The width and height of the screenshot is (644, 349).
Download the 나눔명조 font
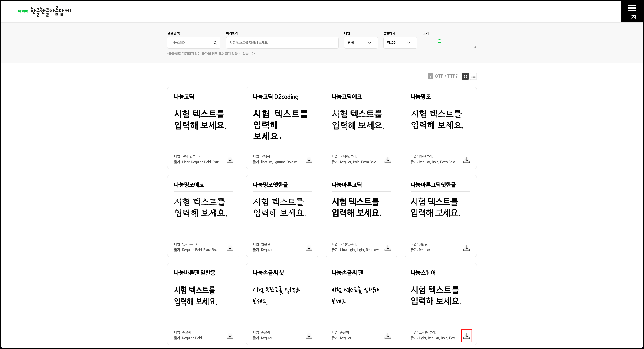467,160
